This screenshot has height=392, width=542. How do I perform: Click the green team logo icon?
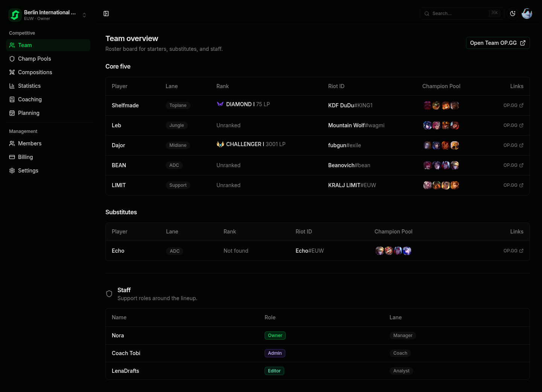pyautogui.click(x=15, y=15)
